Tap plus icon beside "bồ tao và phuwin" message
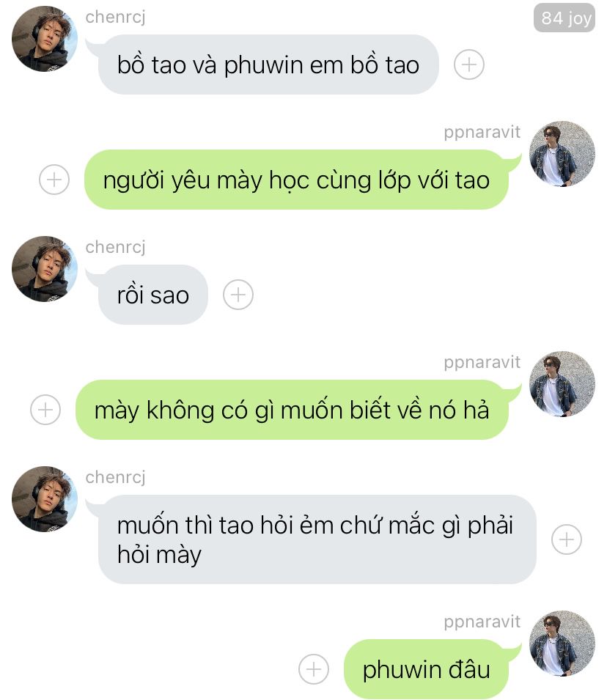Viewport: 607px width, 700px height. point(468,65)
